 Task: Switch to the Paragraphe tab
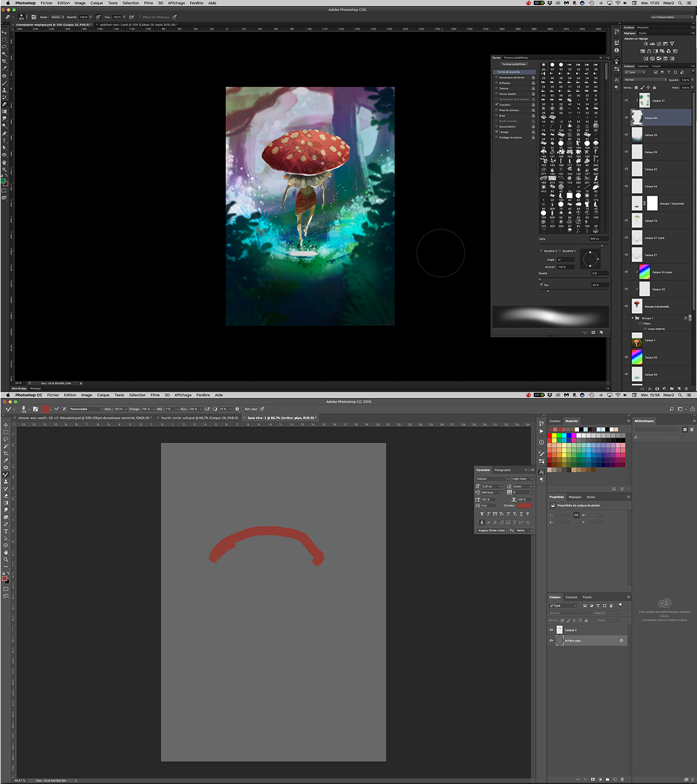click(x=502, y=470)
